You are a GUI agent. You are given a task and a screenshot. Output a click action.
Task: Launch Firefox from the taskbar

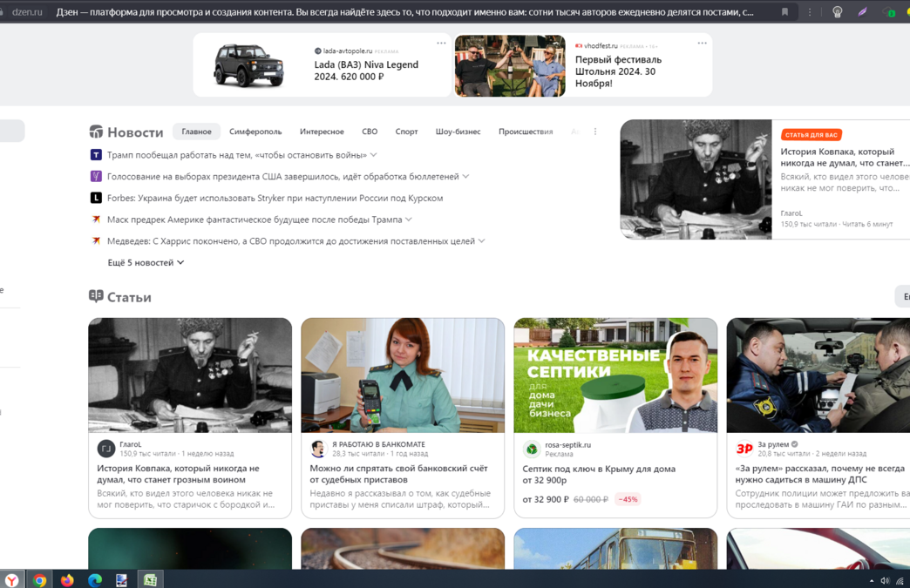[x=67, y=580]
